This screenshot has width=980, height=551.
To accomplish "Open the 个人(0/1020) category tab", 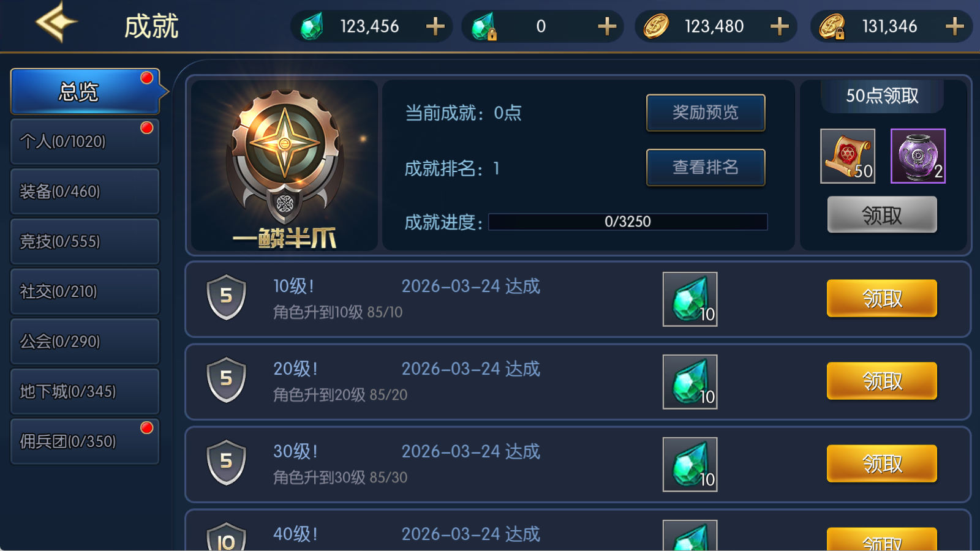I will (x=85, y=141).
